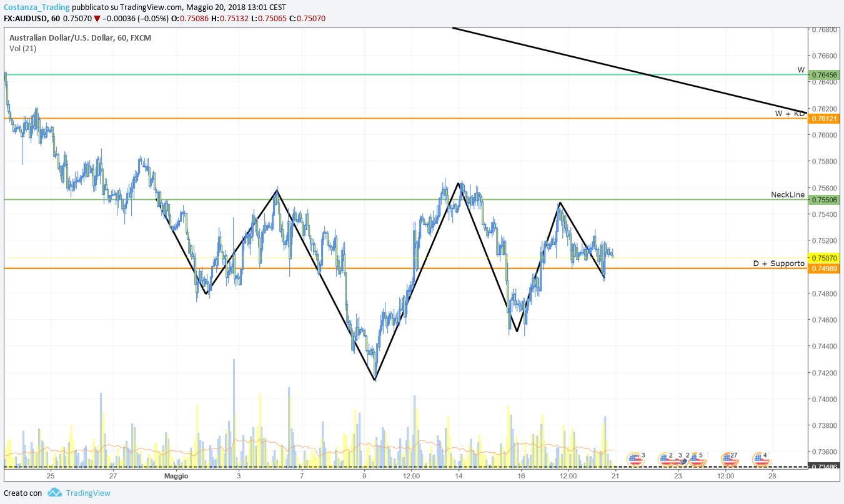Click the red down-triangle change indicator
The height and width of the screenshot is (504, 844).
coord(97,18)
